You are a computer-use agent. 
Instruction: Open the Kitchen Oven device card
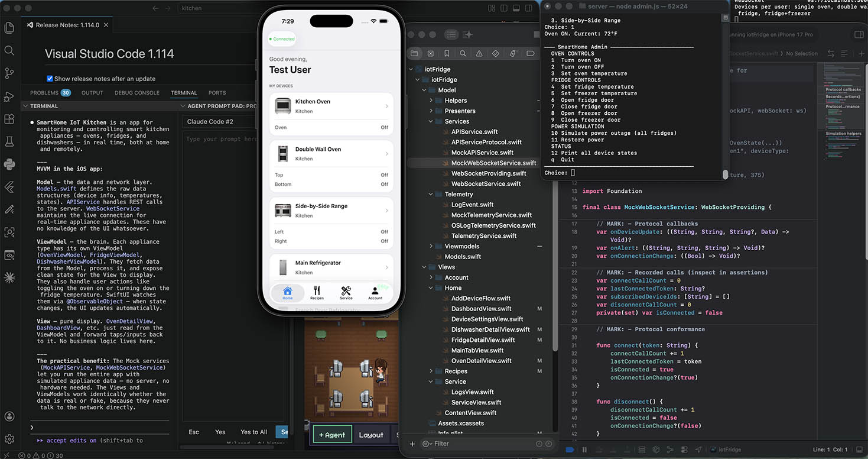click(x=331, y=106)
